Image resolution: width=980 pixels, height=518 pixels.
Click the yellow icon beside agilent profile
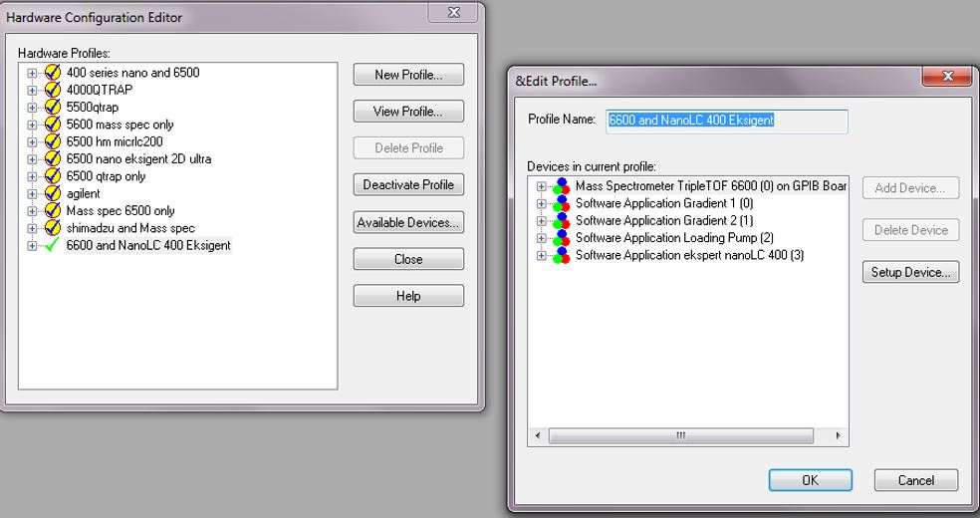53,193
